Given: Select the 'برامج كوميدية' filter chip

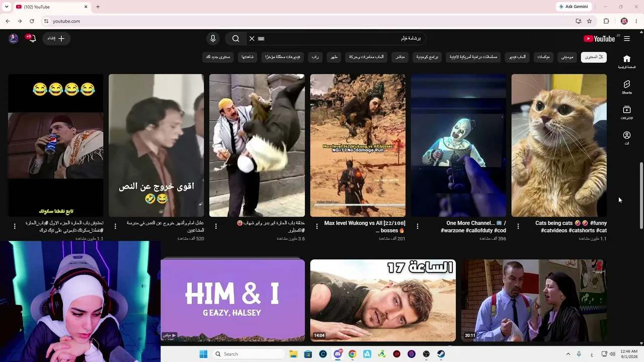Looking at the screenshot, I should (x=427, y=57).
